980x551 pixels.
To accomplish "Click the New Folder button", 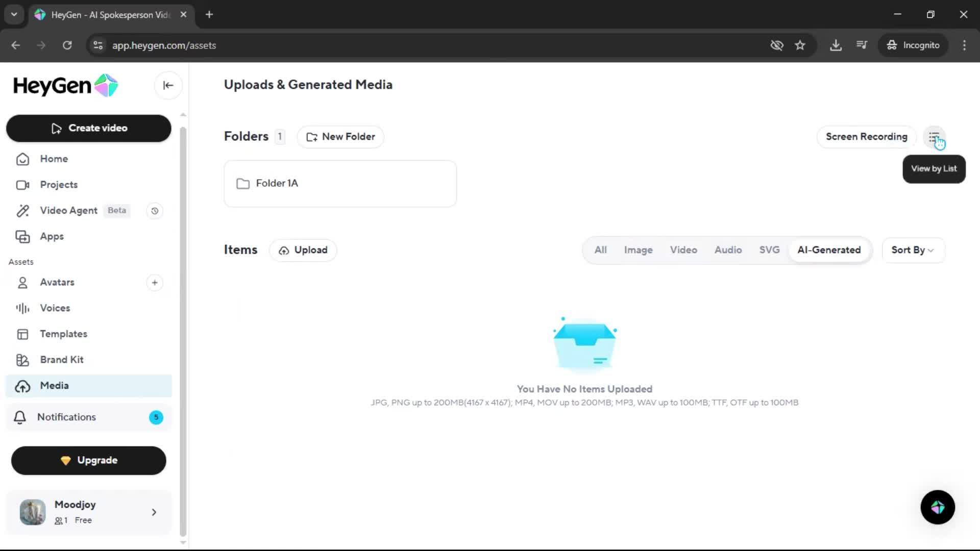I will pos(340,137).
